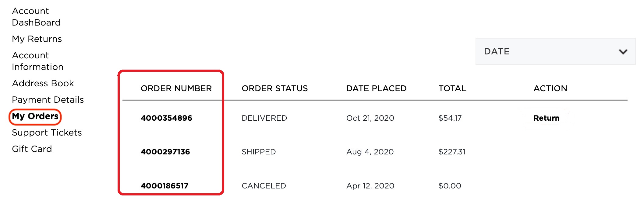The image size is (644, 200).
Task: Sort by DATE PLACED column
Action: [377, 88]
